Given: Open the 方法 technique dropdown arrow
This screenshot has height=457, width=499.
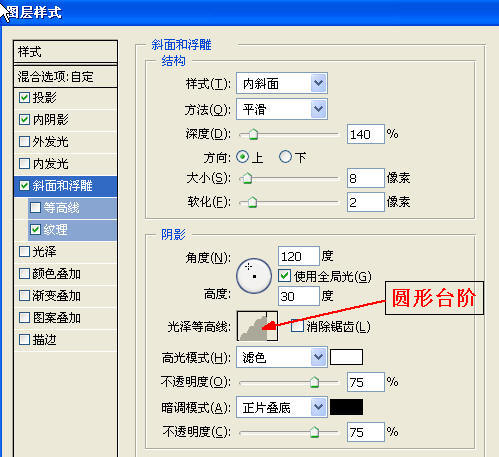Looking at the screenshot, I should [x=319, y=109].
